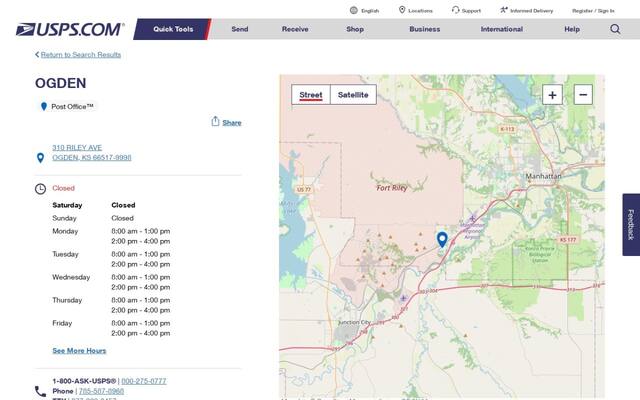Click the Informed Delivery icon

point(504,10)
